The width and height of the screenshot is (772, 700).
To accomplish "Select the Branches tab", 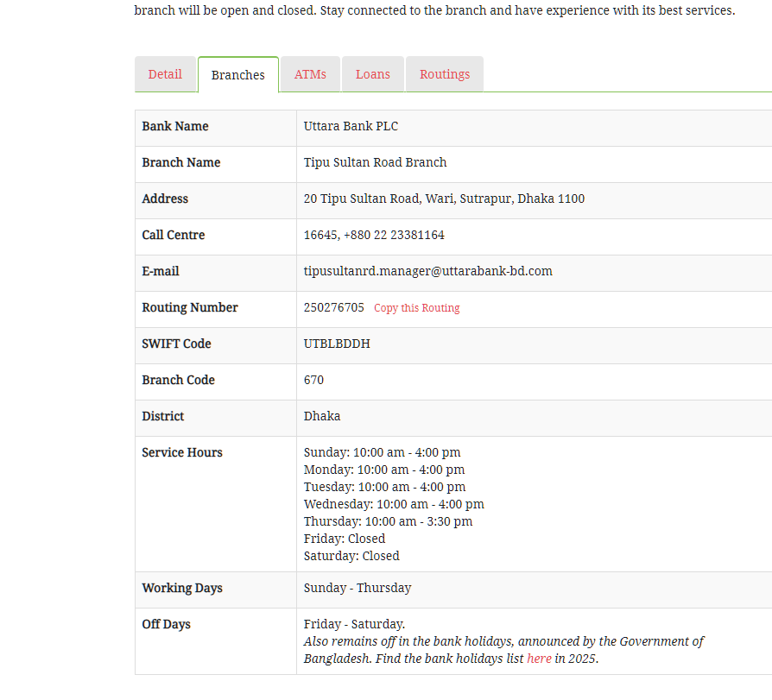I will click(x=237, y=75).
